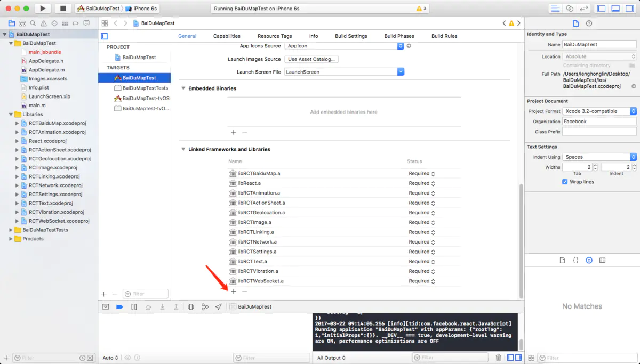Screen dimensions: 640x364
Task: Open the issue navigator warning icon
Action: coord(44,23)
